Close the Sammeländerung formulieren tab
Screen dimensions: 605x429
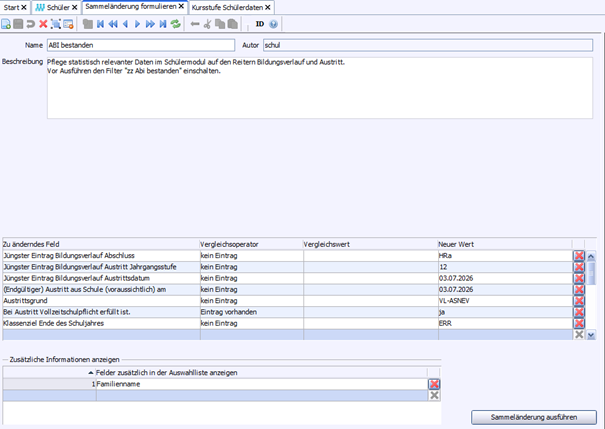pos(181,7)
